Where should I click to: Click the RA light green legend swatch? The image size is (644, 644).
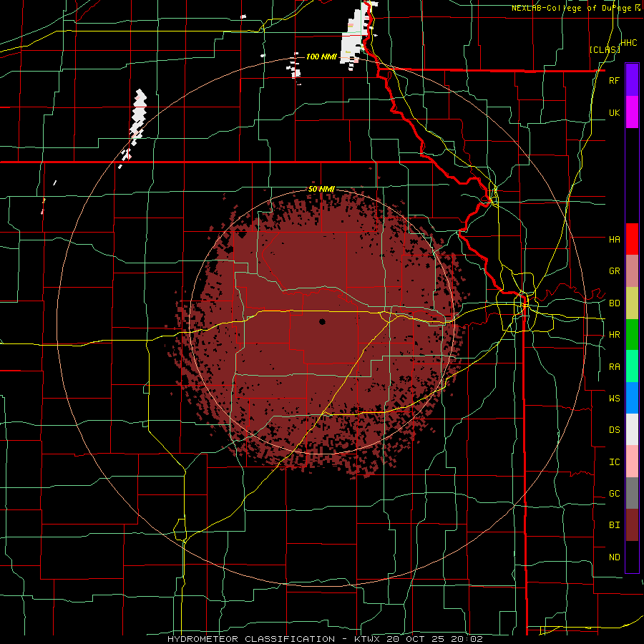click(x=632, y=366)
